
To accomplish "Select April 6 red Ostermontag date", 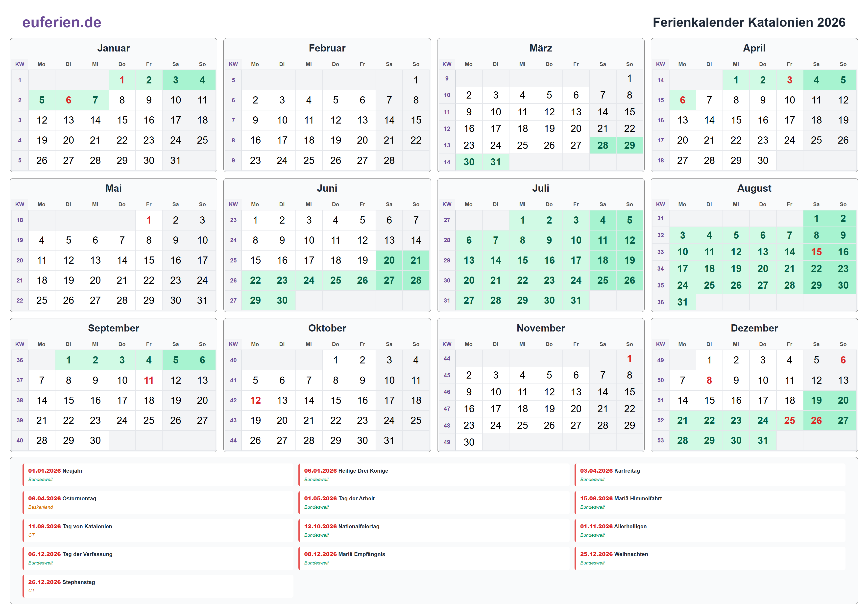I will coord(682,100).
